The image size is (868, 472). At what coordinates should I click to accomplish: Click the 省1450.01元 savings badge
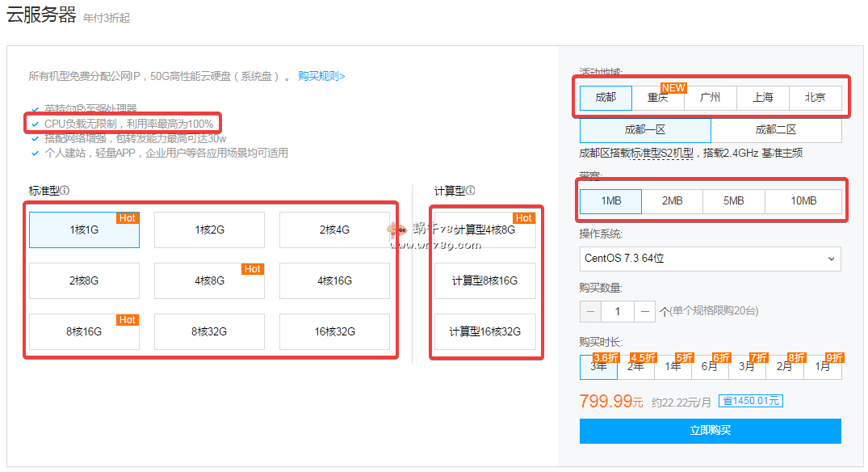click(750, 402)
